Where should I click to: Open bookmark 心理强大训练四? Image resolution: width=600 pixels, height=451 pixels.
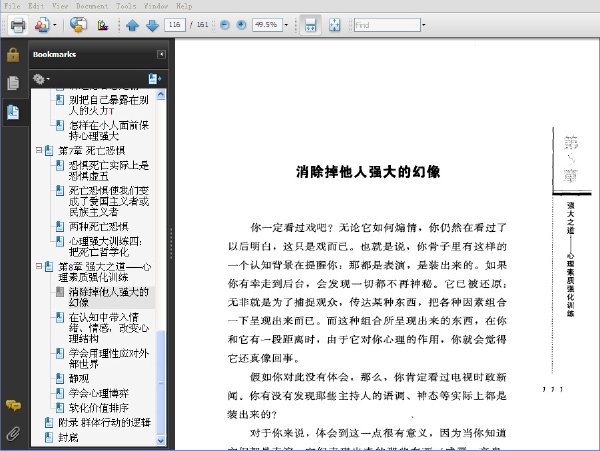105,246
